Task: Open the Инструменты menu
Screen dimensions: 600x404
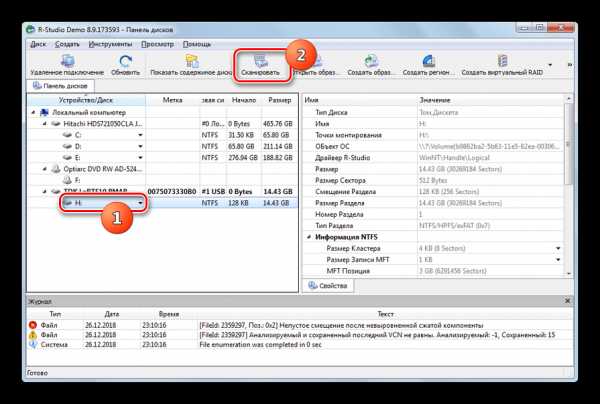Action: [110, 44]
